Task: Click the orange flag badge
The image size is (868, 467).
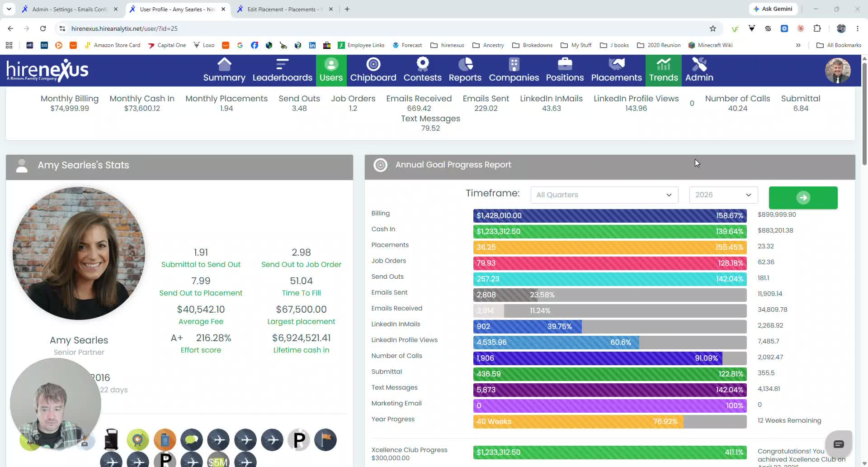Action: [325, 439]
